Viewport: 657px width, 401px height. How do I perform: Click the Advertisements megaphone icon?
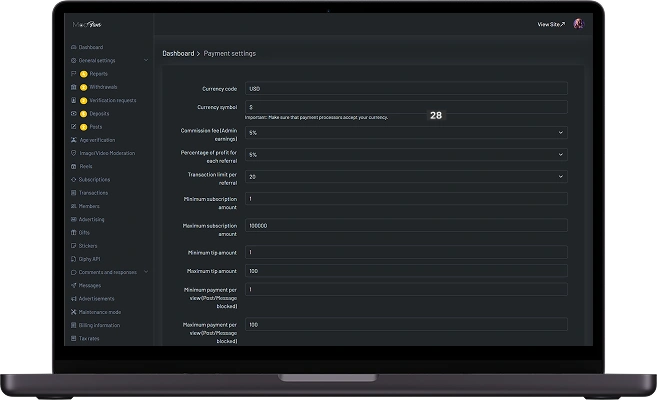click(x=74, y=299)
